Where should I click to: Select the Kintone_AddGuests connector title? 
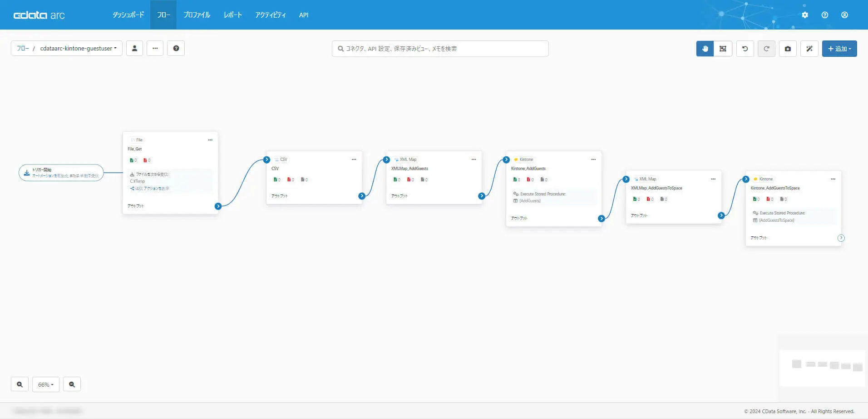528,169
